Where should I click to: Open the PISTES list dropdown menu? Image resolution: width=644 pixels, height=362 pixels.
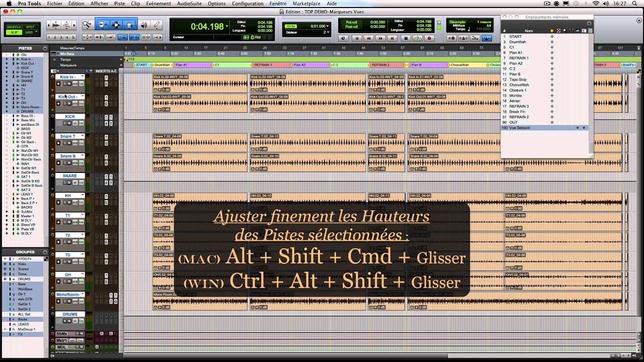45,48
